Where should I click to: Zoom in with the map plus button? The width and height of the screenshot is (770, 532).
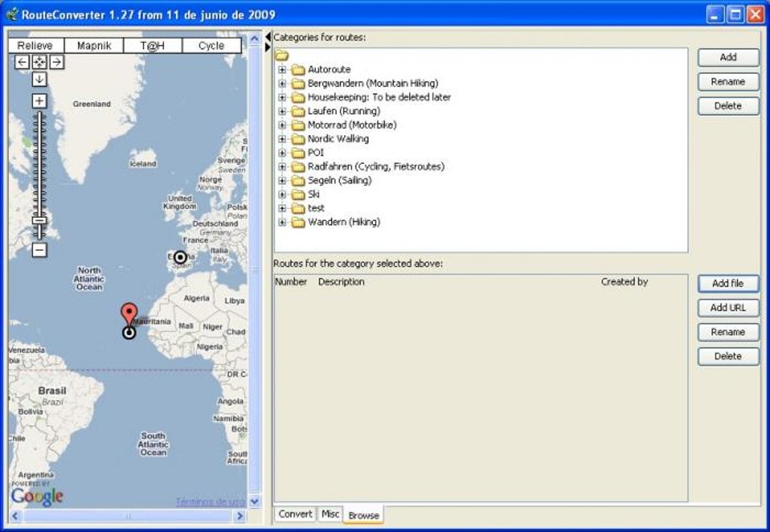pyautogui.click(x=39, y=100)
